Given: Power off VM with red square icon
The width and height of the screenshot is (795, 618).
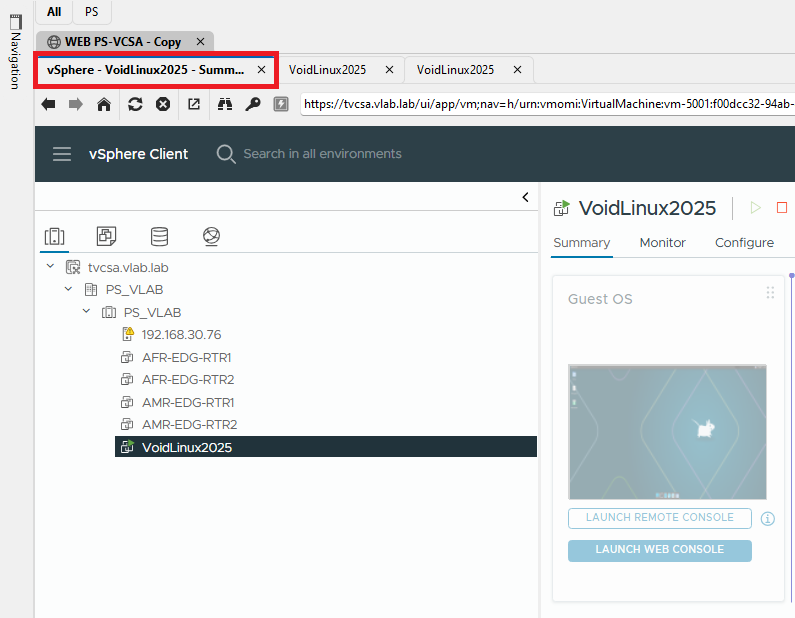Looking at the screenshot, I should 782,208.
